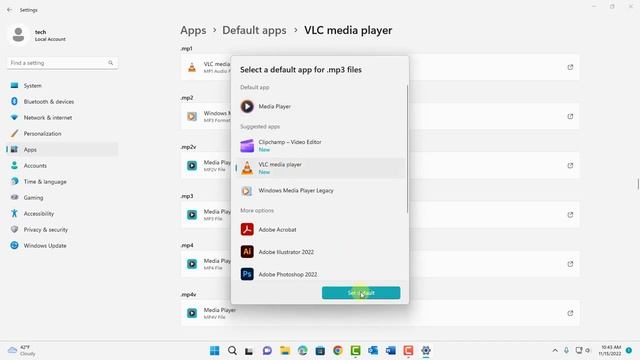
Task: Click the Settings gear on the taskbar
Action: [x=426, y=351]
